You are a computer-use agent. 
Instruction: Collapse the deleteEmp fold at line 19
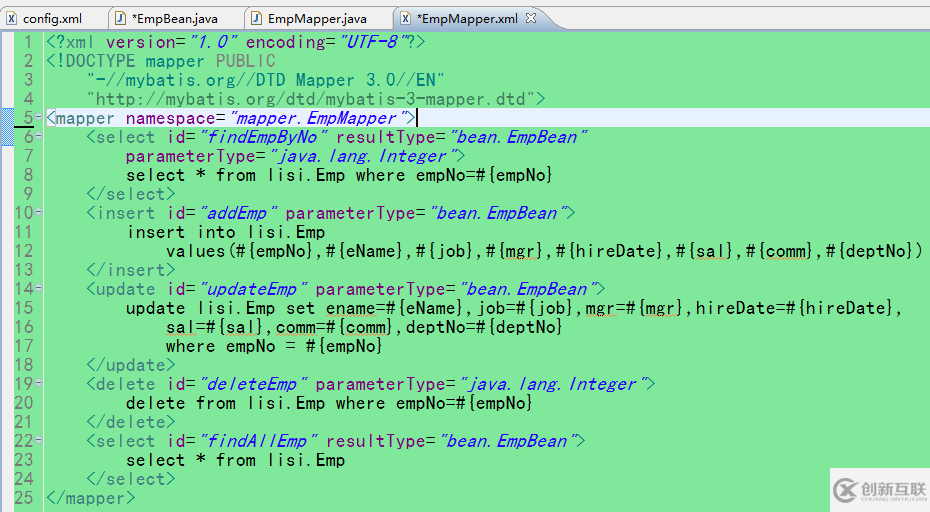pyautogui.click(x=39, y=383)
